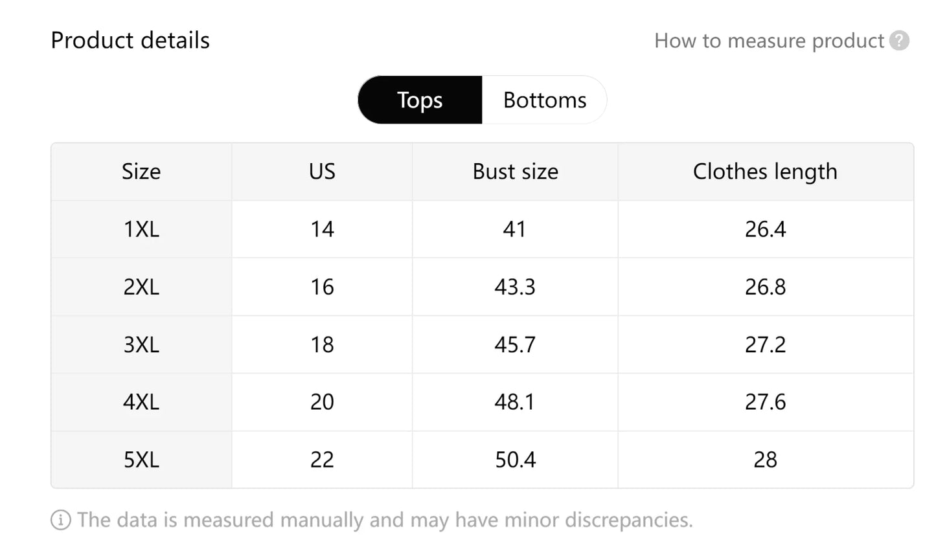Click the 5XL size label
The width and height of the screenshot is (936, 560).
pyautogui.click(x=141, y=460)
